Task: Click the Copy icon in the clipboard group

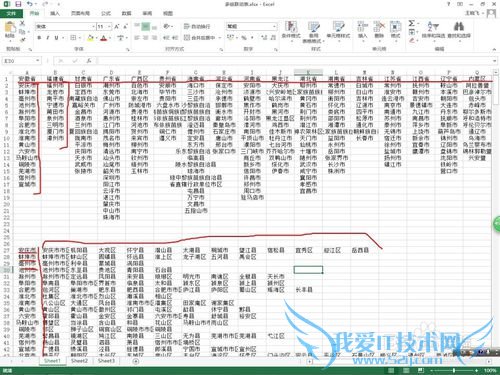Action: (x=22, y=32)
